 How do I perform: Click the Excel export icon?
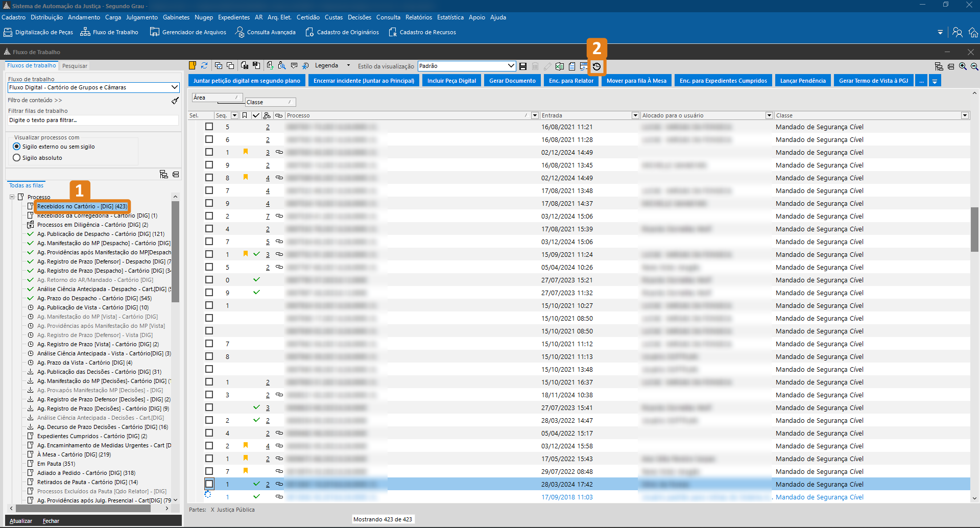(560, 66)
